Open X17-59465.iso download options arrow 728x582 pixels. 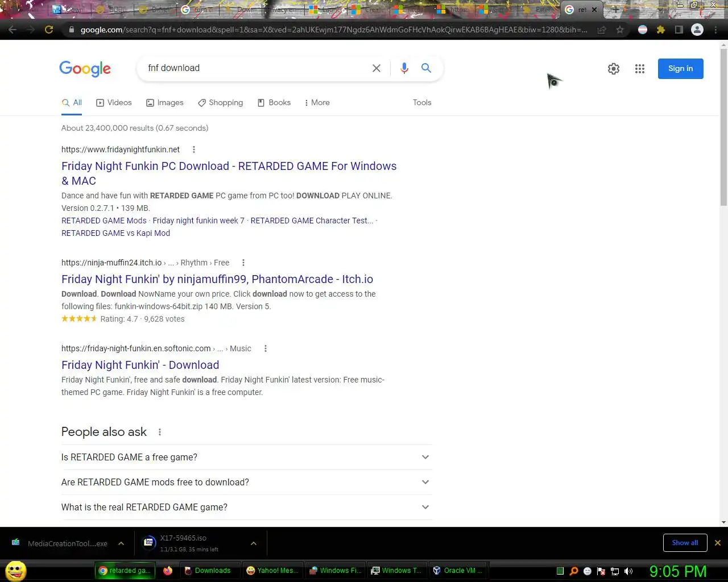[254, 543]
